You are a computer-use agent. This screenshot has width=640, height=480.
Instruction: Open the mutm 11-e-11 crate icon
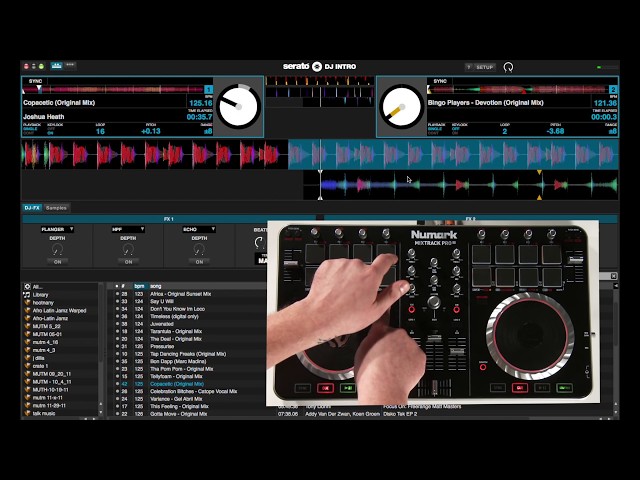27,398
